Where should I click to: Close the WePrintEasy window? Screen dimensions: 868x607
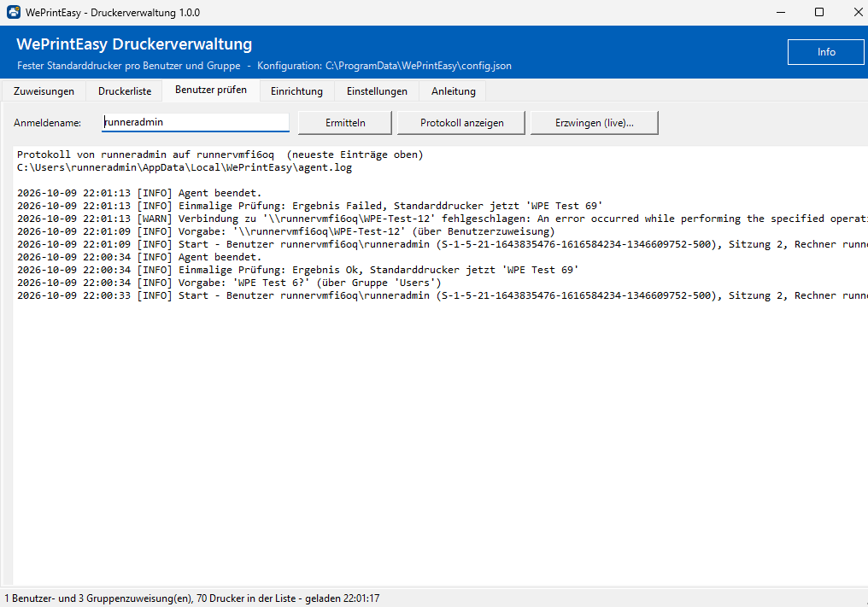tap(858, 12)
